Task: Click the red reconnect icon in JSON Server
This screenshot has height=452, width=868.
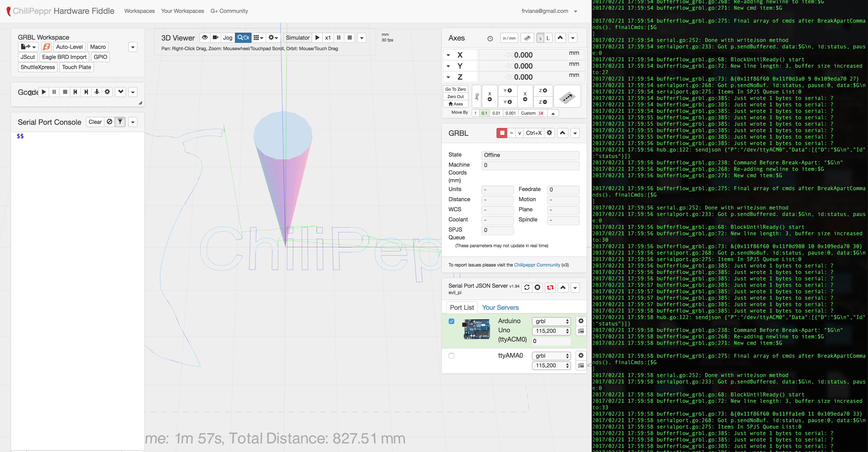Action: [550, 287]
